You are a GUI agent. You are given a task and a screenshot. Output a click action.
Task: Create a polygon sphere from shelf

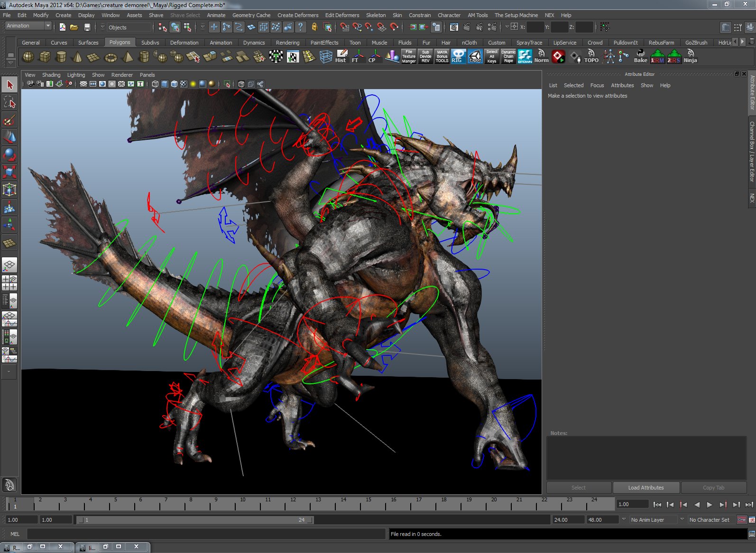(28, 57)
